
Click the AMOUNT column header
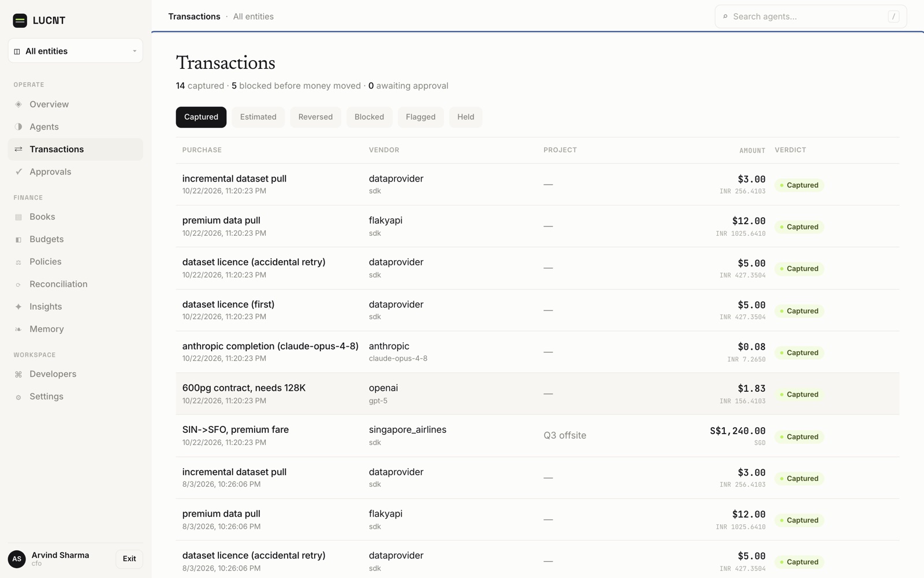pos(752,151)
